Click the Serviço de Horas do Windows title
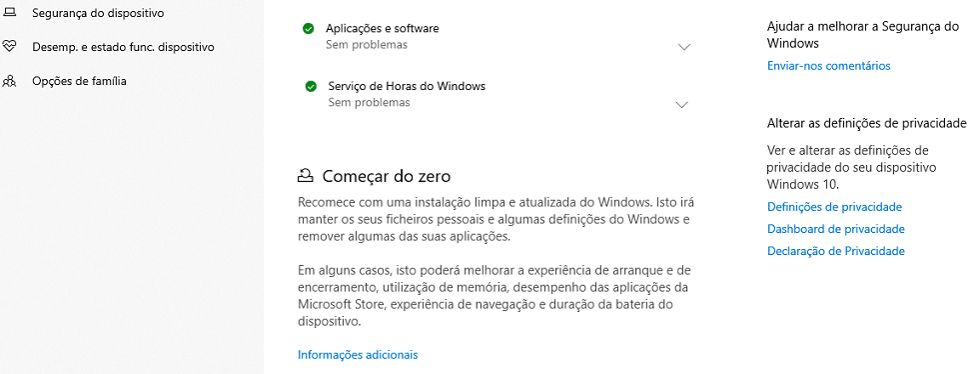 tap(407, 86)
